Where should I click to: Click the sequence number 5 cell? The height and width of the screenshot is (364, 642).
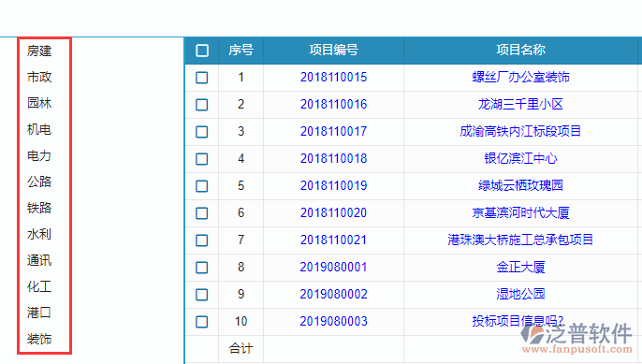click(x=241, y=185)
